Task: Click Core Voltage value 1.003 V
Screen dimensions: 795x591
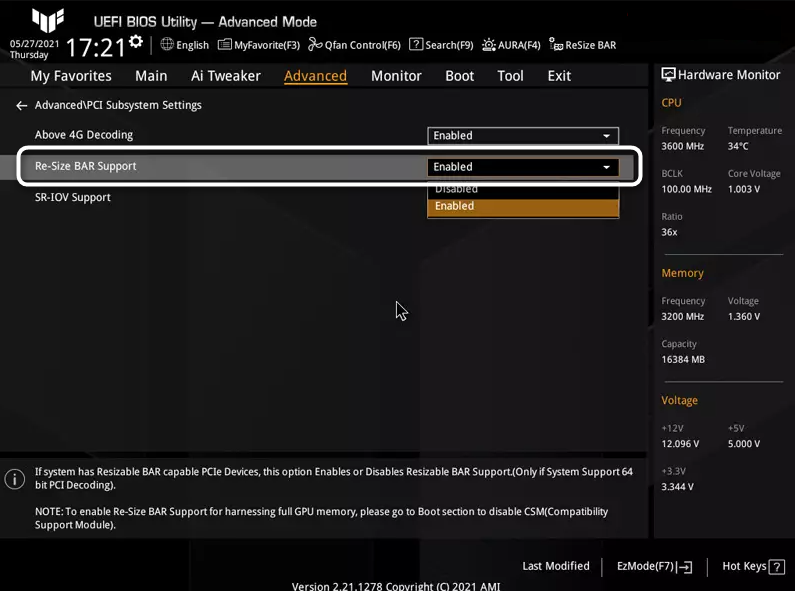Action: (x=744, y=190)
